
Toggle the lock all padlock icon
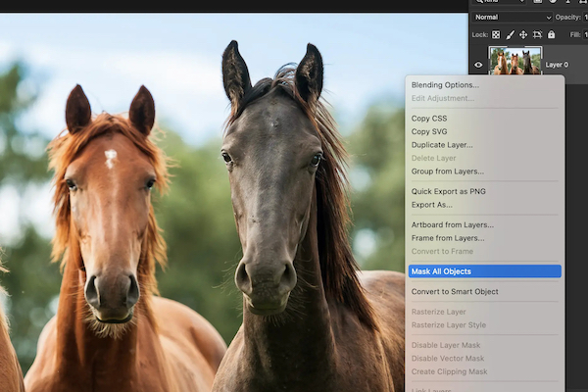[x=551, y=34]
